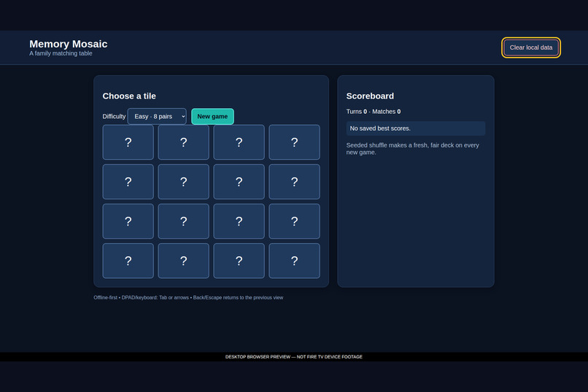
Task: Turn over the fourth tile in bottom row
Action: [x=295, y=261]
